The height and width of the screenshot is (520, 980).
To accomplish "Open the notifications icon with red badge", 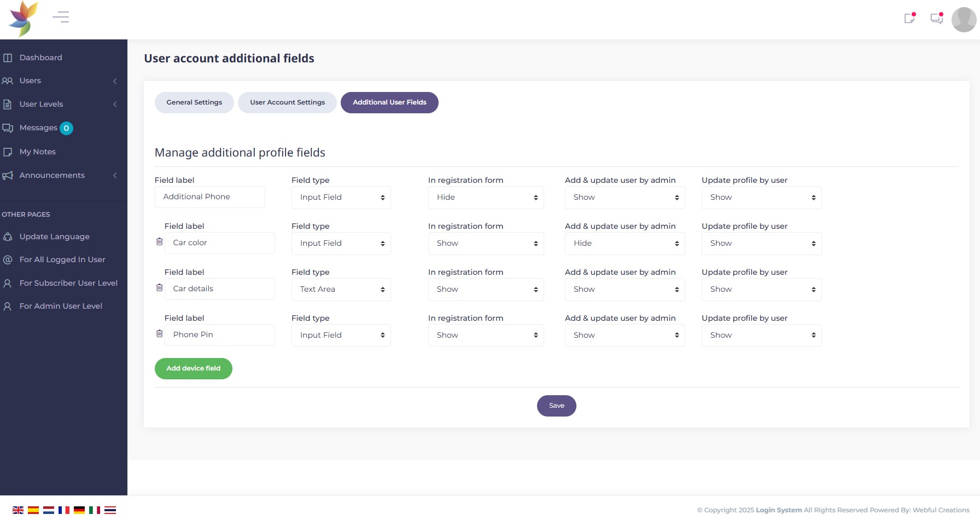I will click(x=909, y=18).
